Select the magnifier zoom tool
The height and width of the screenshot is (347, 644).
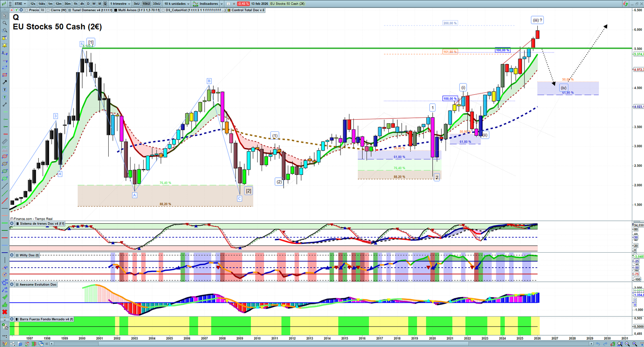(4, 23)
